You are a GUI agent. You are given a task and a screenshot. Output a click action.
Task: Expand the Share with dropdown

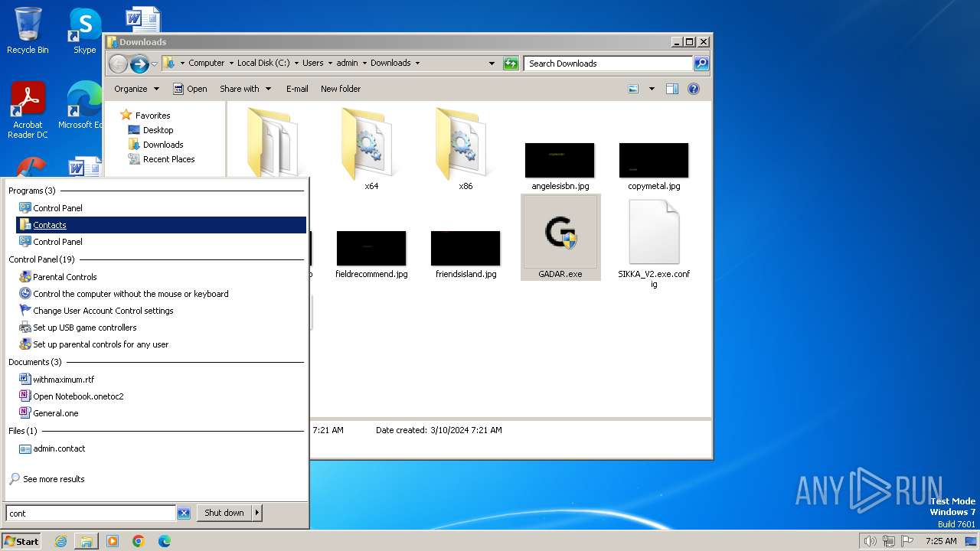point(245,89)
